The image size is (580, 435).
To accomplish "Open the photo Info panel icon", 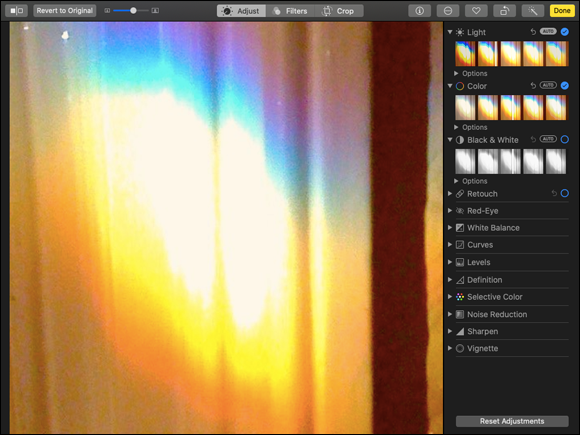I will pyautogui.click(x=419, y=11).
